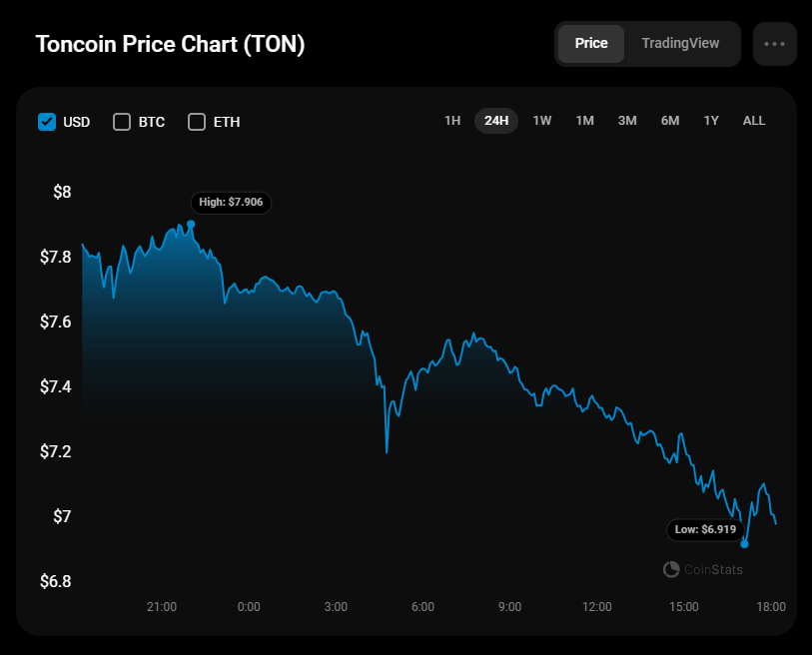This screenshot has height=655, width=812.
Task: Click the Low $6.919 price marker
Action: tap(706, 529)
